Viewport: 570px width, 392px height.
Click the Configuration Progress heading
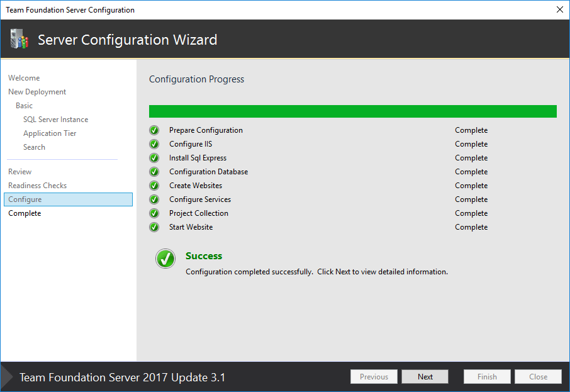pyautogui.click(x=197, y=79)
